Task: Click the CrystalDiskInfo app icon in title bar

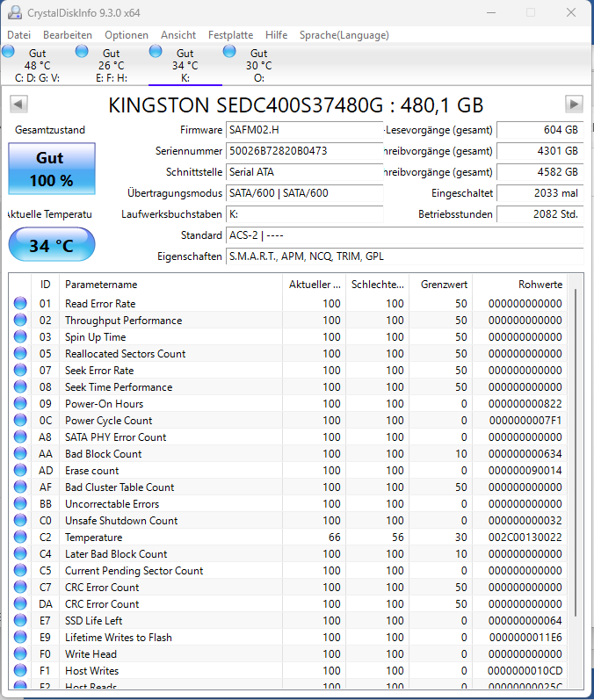Action: pos(15,12)
